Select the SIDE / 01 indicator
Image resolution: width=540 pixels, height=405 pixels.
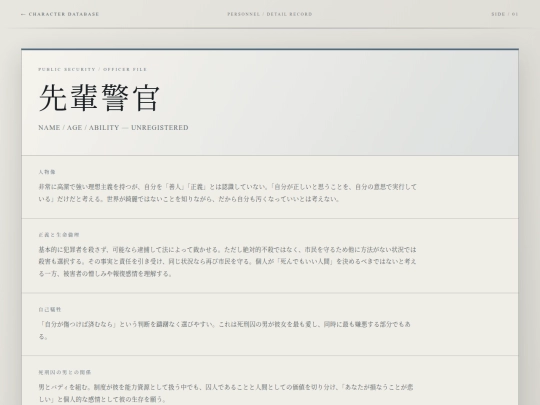pos(505,14)
